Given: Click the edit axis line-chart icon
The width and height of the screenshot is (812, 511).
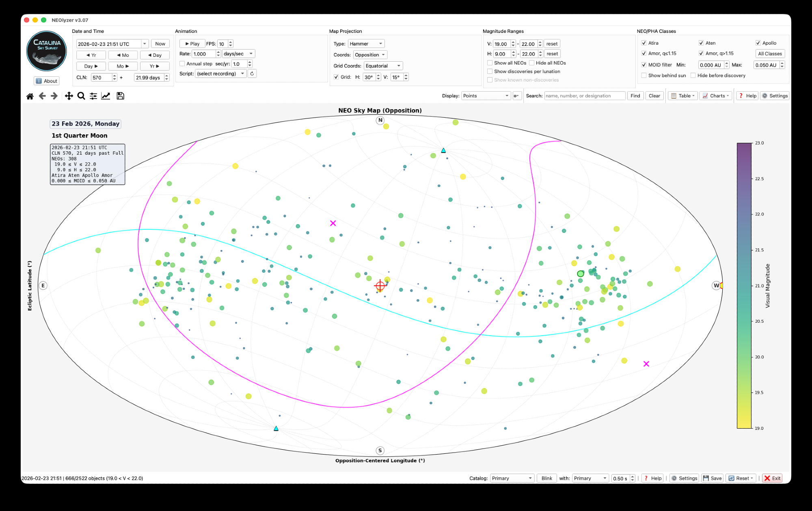Looking at the screenshot, I should (106, 96).
